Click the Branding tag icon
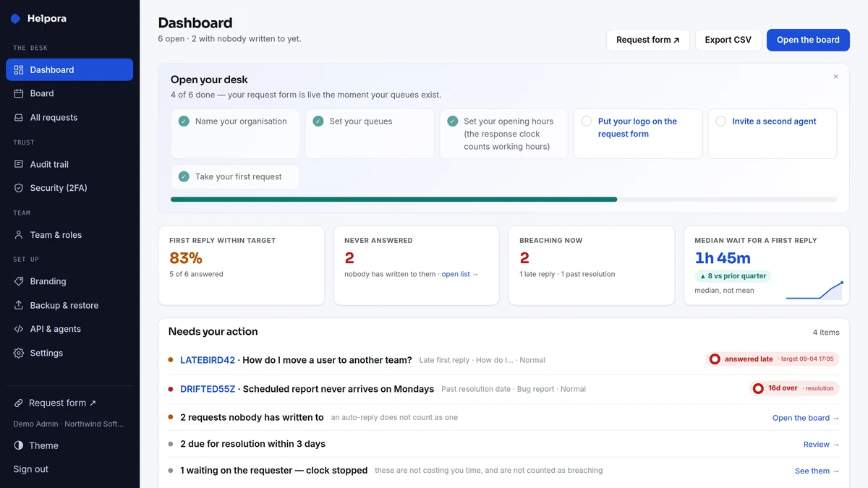This screenshot has height=488, width=868. click(19, 281)
